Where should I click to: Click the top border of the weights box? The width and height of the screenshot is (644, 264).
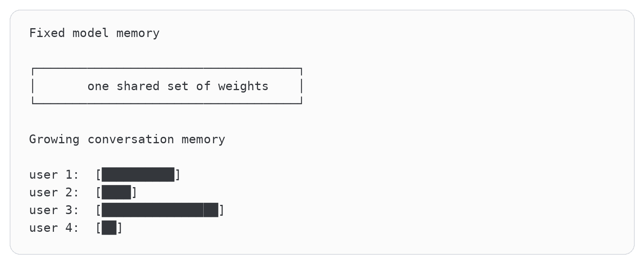coord(167,69)
